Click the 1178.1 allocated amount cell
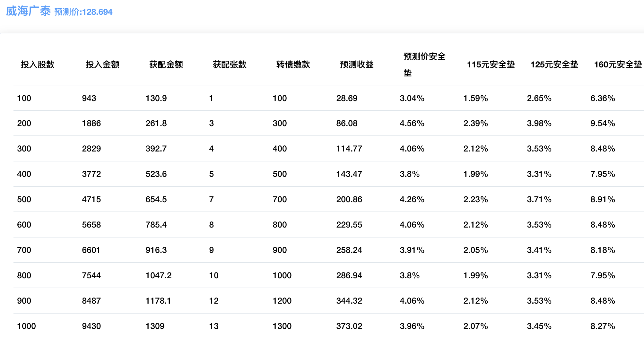 [x=158, y=301]
